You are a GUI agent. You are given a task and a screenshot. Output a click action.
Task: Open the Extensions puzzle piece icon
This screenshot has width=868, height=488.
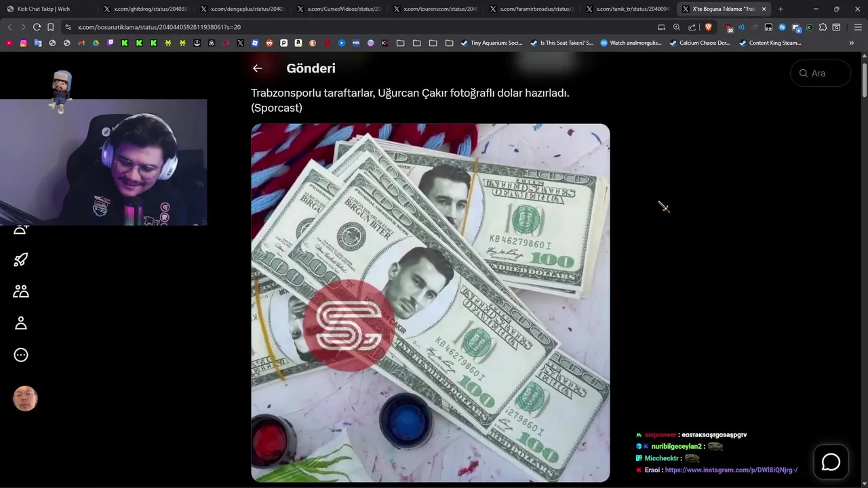tap(823, 27)
